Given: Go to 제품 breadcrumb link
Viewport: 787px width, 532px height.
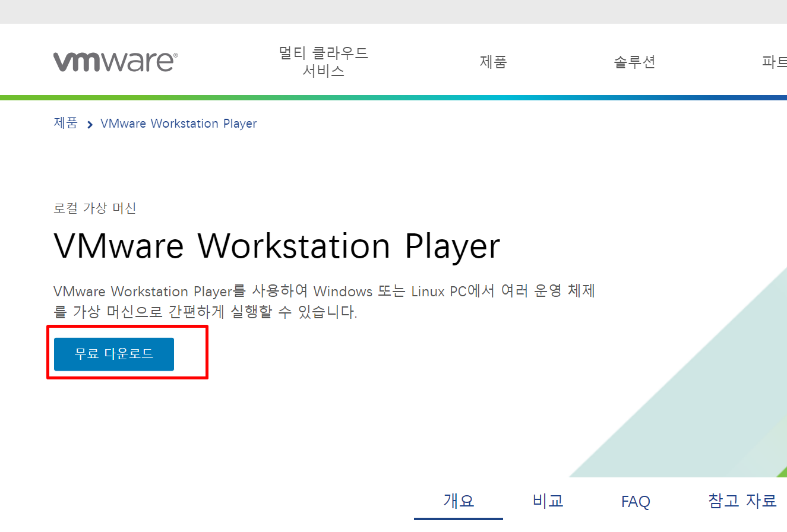Looking at the screenshot, I should click(65, 123).
